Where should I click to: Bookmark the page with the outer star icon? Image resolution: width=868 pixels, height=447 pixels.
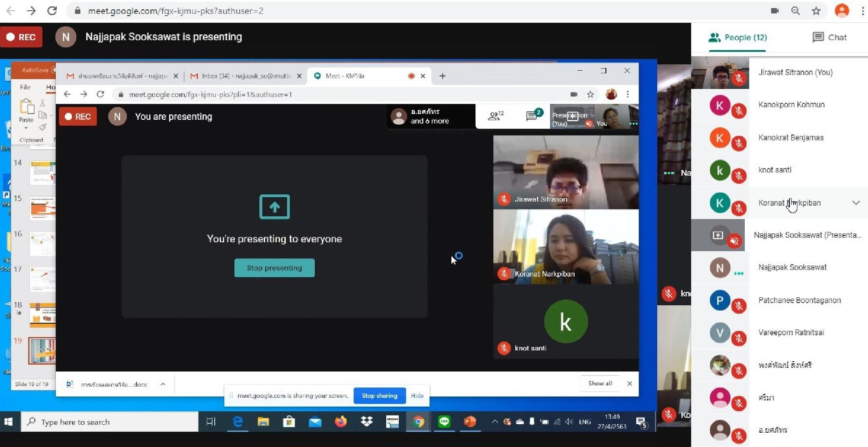pyautogui.click(x=816, y=11)
